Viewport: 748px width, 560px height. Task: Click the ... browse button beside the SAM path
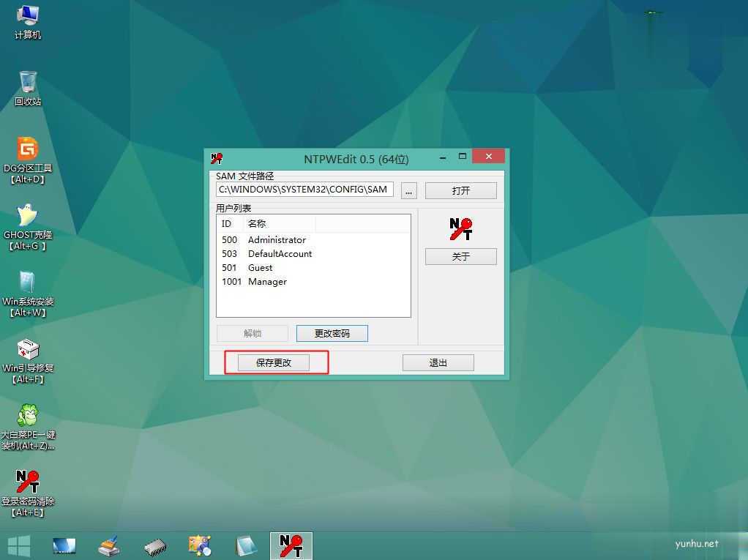408,190
